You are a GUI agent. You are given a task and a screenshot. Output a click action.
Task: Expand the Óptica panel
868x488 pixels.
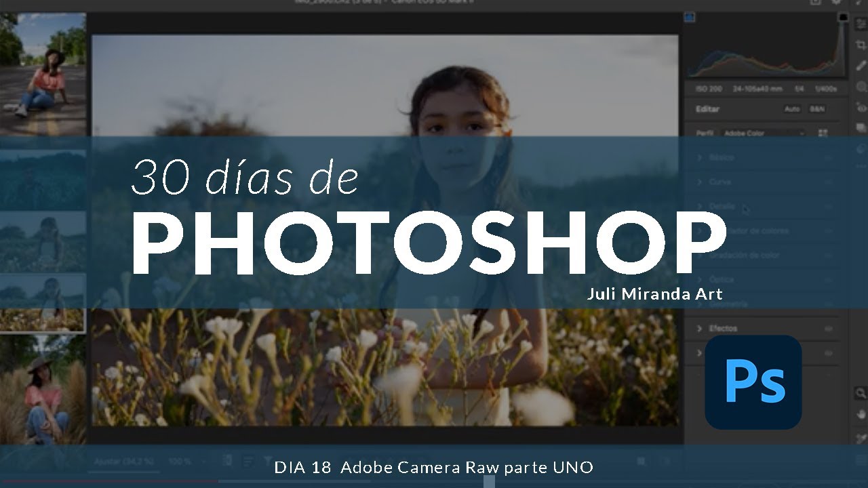pos(700,279)
